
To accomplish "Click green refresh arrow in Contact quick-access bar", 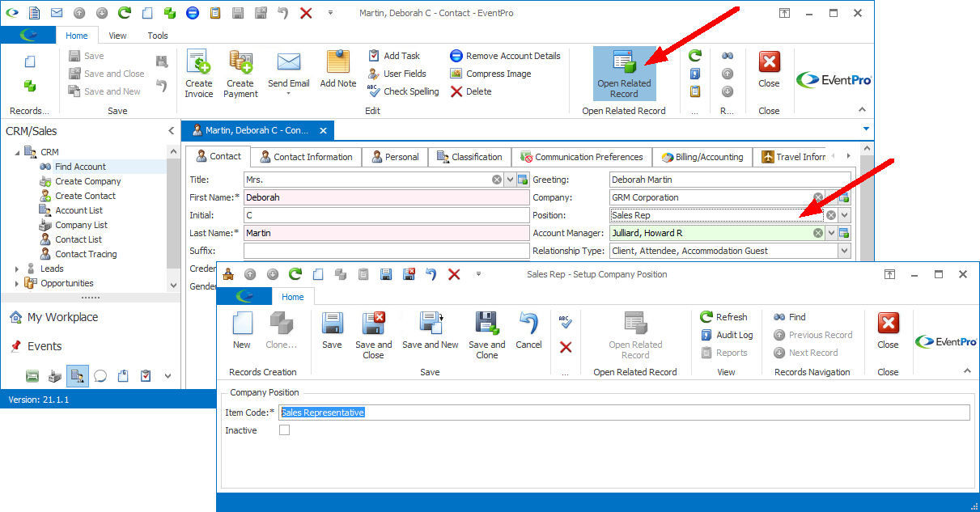I will pyautogui.click(x=125, y=13).
